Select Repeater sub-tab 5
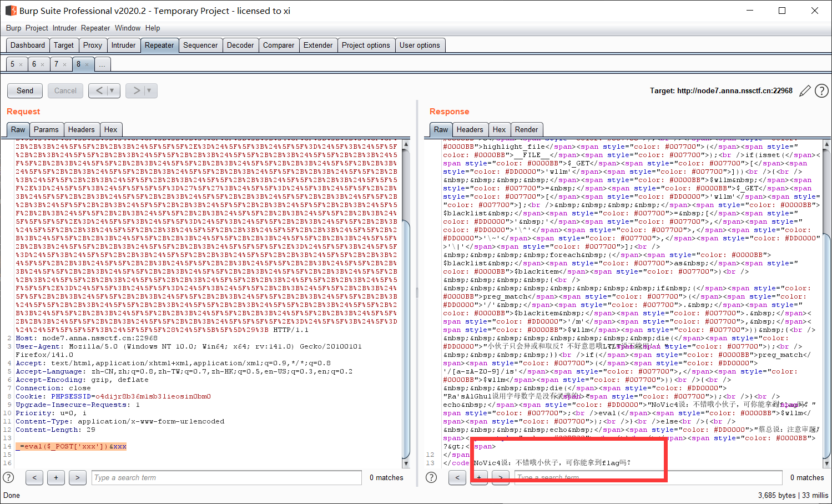This screenshot has width=832, height=504. pyautogui.click(x=13, y=64)
